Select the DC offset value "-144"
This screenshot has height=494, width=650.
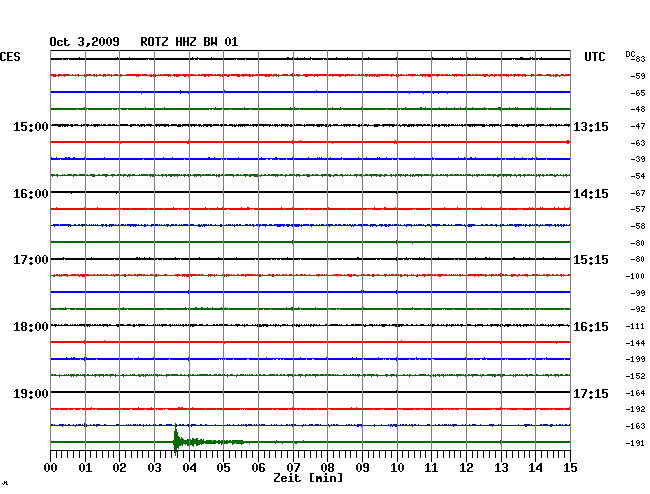635,343
